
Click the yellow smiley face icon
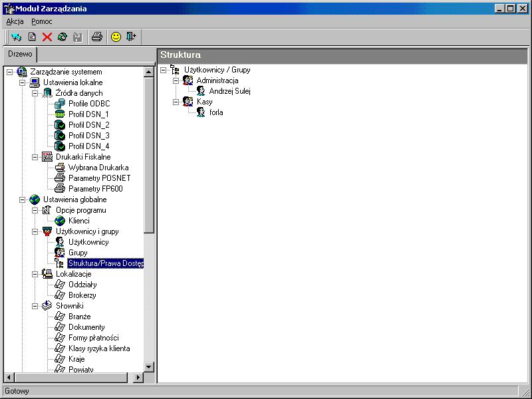pyautogui.click(x=116, y=37)
